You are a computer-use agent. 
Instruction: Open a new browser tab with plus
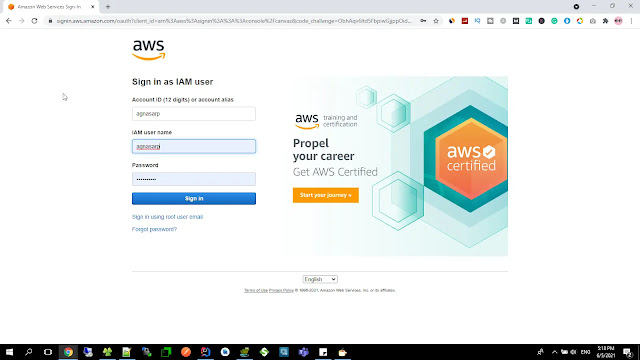pos(108,7)
